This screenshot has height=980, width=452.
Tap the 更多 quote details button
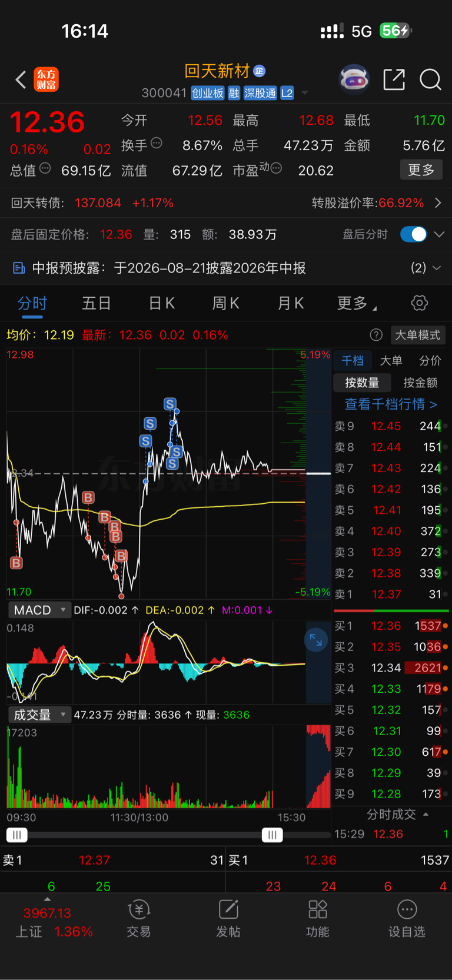[421, 170]
